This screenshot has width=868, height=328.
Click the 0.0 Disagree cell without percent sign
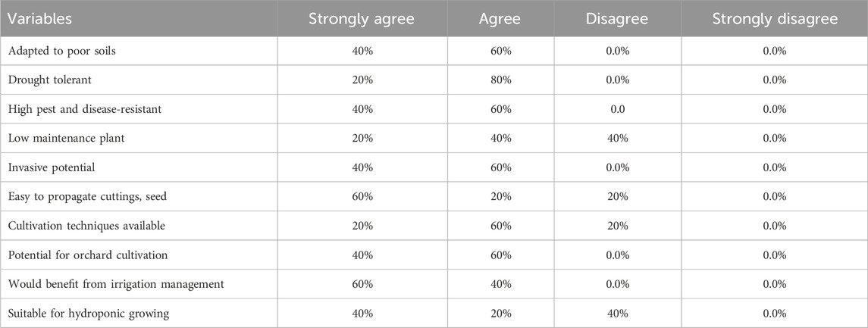[x=617, y=109]
